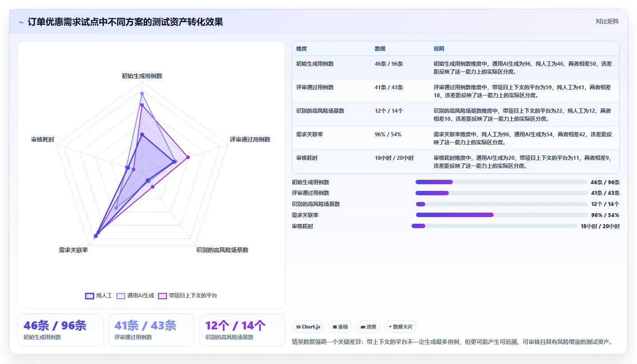Click the 通用AI生成 point at chart top
This screenshot has width=637, height=364.
tap(142, 93)
